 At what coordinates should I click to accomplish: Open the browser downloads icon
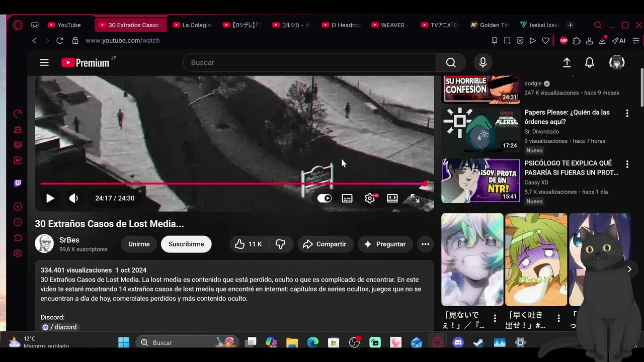(x=602, y=41)
